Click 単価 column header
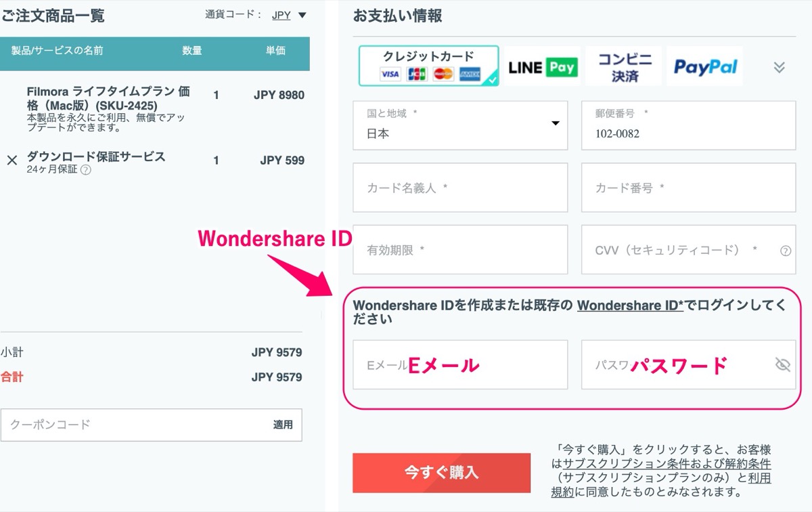This screenshot has width=812, height=512. click(275, 51)
